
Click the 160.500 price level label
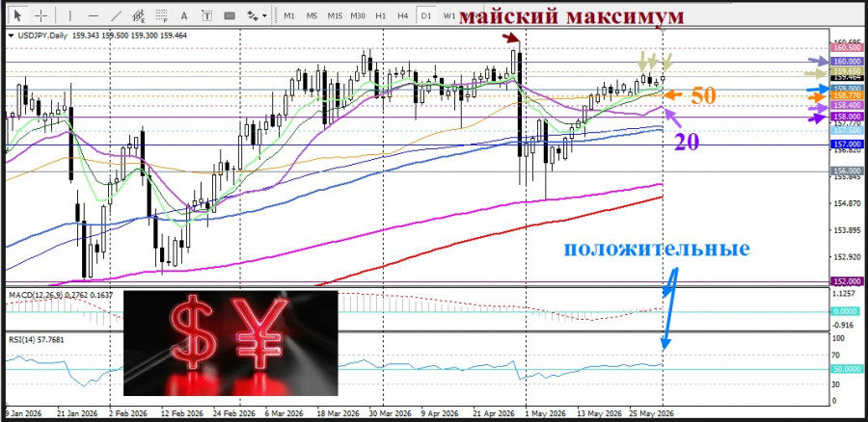(847, 48)
